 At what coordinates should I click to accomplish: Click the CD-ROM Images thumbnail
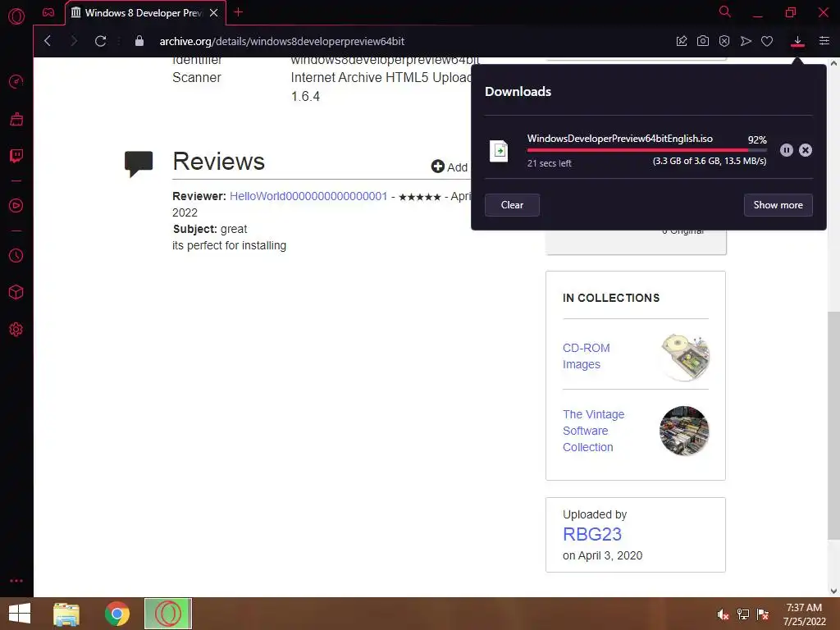[x=685, y=357]
